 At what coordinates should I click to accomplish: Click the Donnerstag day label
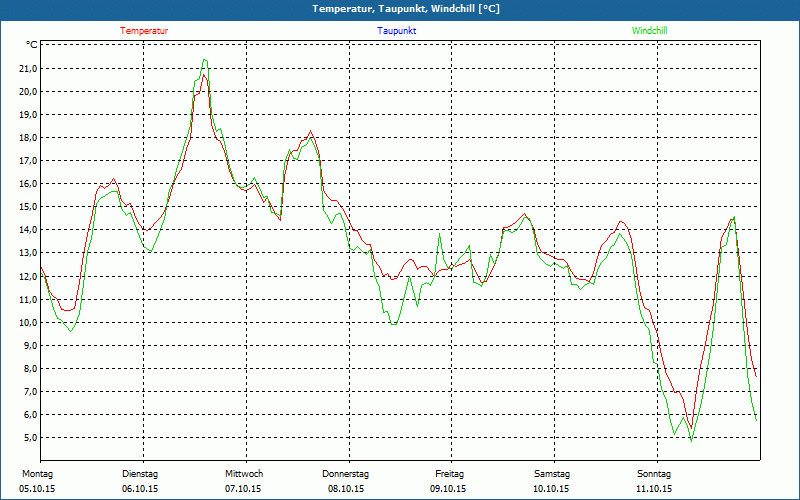click(x=345, y=474)
